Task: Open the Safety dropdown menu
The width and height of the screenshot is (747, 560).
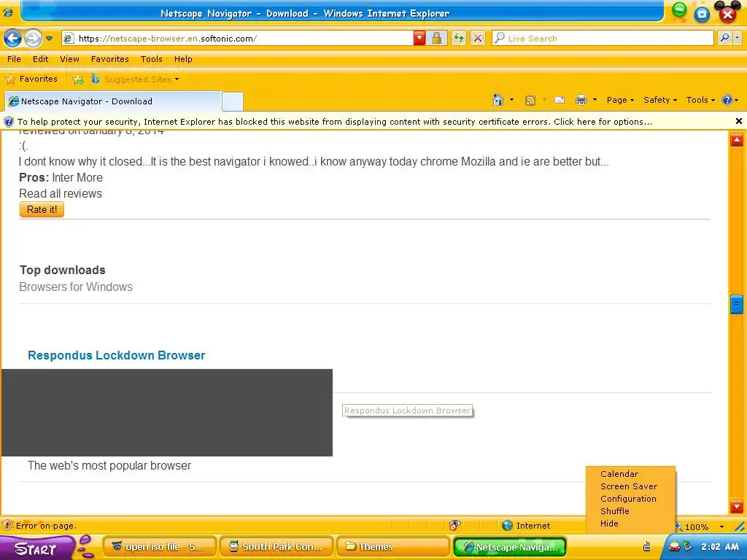Action: click(x=660, y=100)
